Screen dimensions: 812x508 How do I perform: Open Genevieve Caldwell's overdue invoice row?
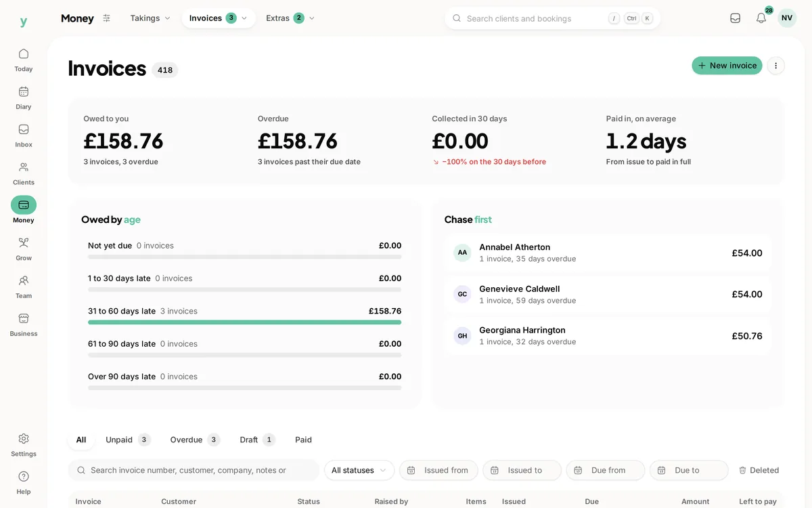(x=608, y=294)
